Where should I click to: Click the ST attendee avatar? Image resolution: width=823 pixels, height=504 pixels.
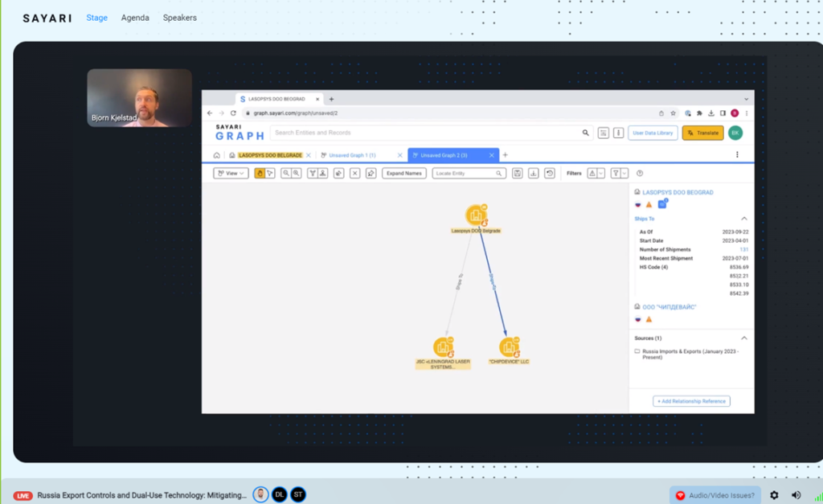point(298,494)
